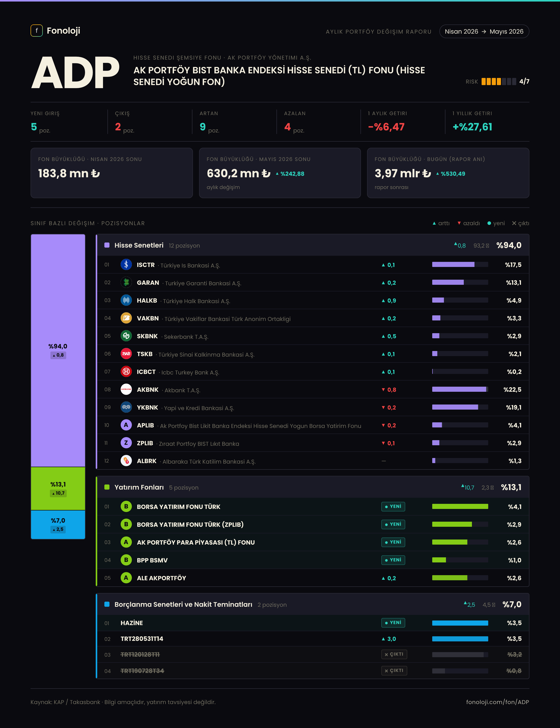Screen dimensions: 560x728
Task: Click the blue %7,0 stacked bar segment
Action: [58, 524]
